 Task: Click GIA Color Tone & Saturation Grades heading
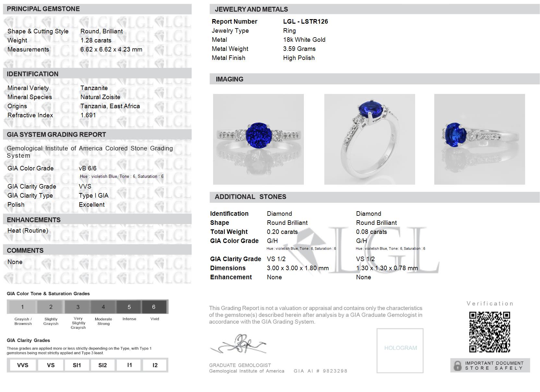48,294
